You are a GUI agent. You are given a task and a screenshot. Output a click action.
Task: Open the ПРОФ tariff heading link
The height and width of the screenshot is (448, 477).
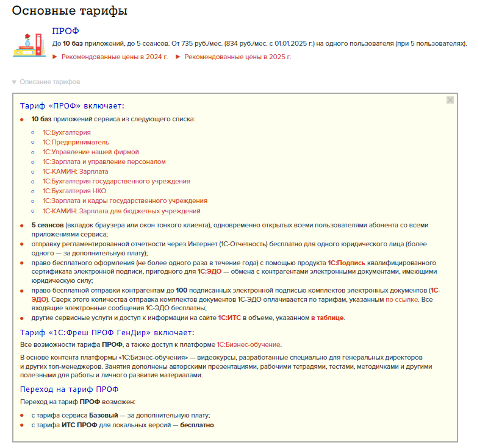tap(65, 31)
